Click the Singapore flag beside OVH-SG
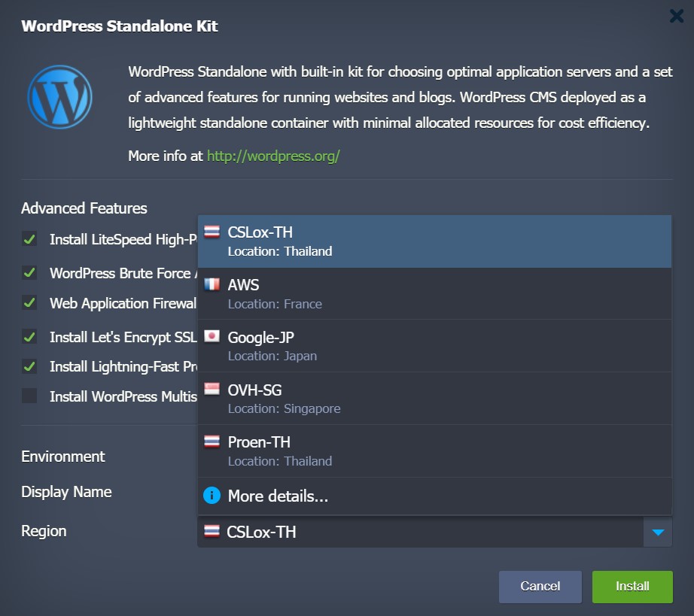Screen dimensions: 694x616 click(212, 389)
